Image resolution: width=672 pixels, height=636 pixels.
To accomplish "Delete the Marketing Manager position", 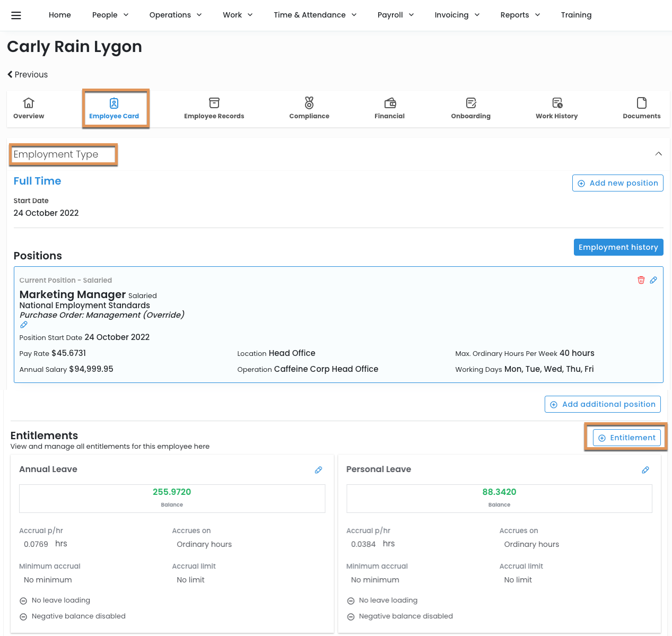I will click(x=641, y=280).
